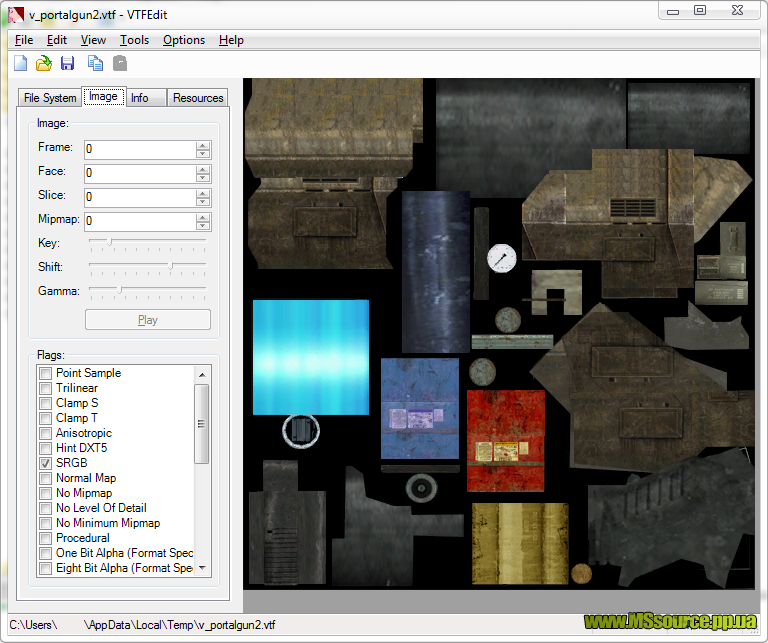Enable the Point Sample flag
This screenshot has height=643, width=768.
[x=46, y=373]
